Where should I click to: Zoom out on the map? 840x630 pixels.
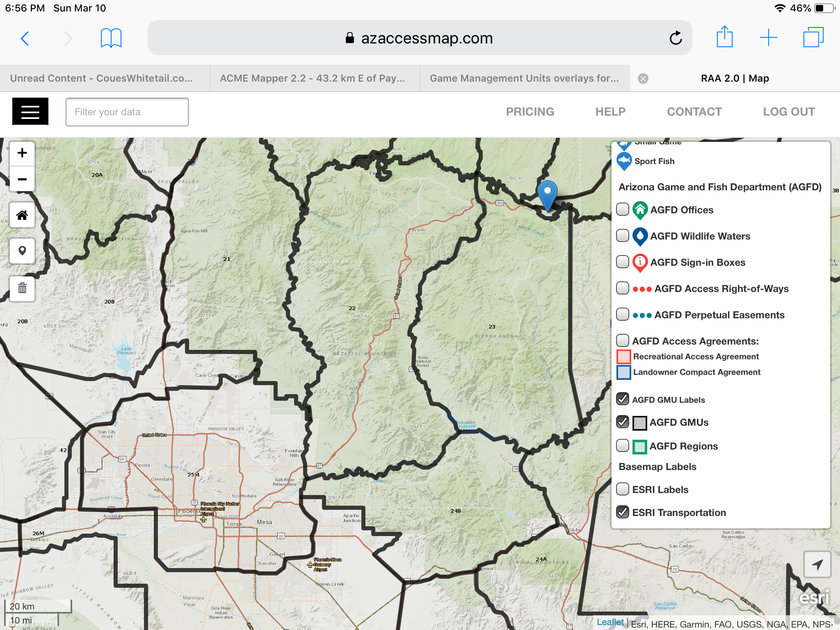22,179
